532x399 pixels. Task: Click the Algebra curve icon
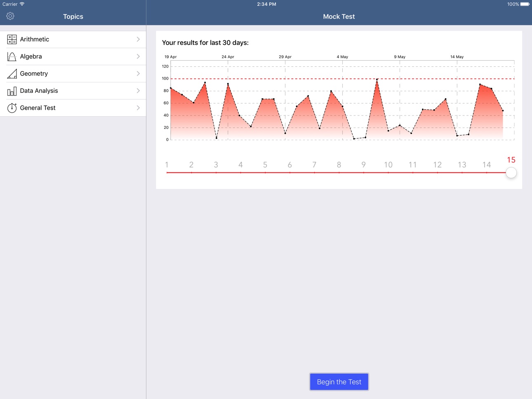pos(12,57)
